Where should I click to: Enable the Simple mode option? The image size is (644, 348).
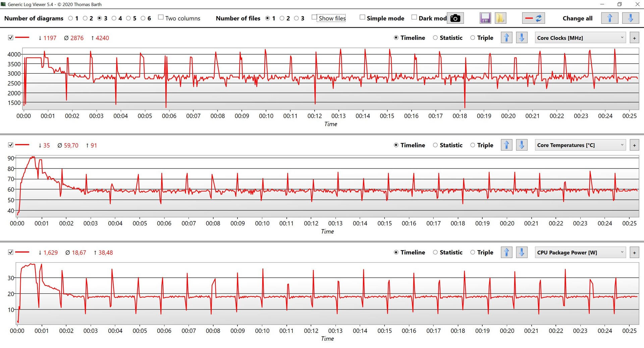tap(382, 18)
